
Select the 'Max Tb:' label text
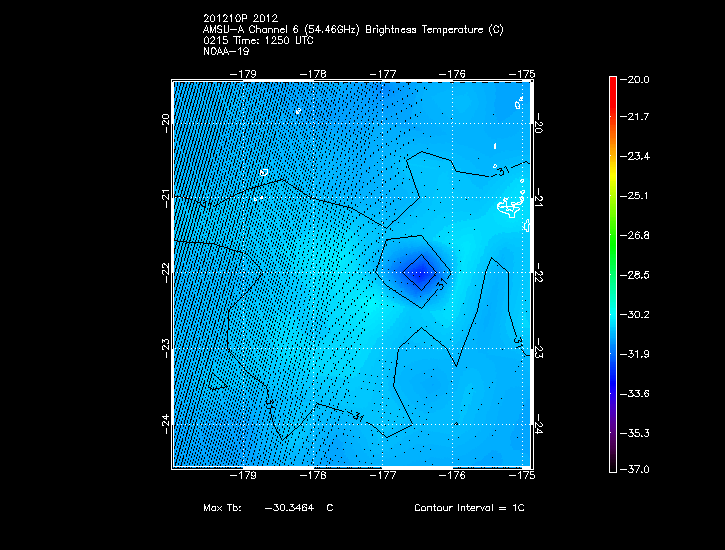225,508
